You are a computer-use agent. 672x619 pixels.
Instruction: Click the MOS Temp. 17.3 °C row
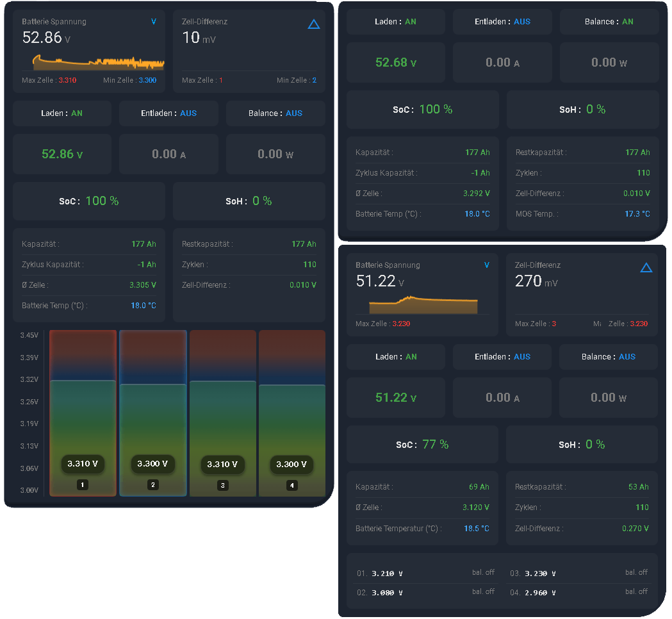pyautogui.click(x=582, y=214)
